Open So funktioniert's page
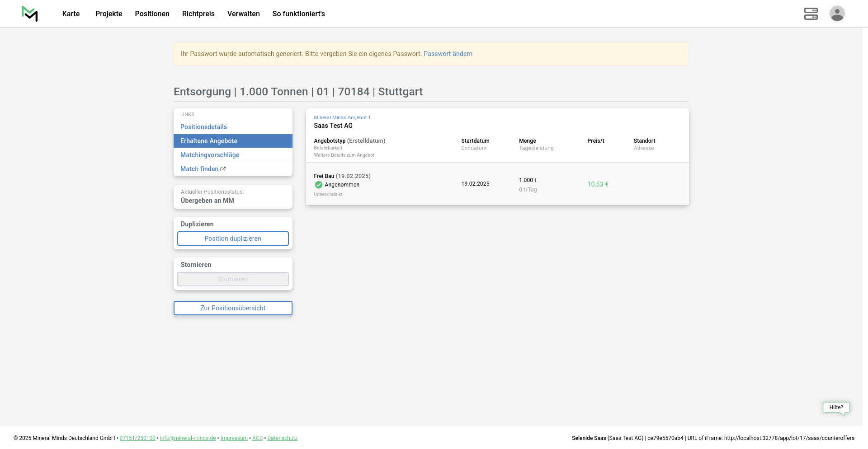 tap(298, 14)
